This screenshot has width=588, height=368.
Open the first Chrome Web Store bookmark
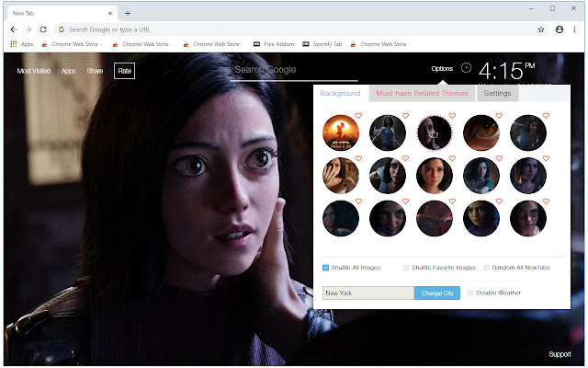72,44
